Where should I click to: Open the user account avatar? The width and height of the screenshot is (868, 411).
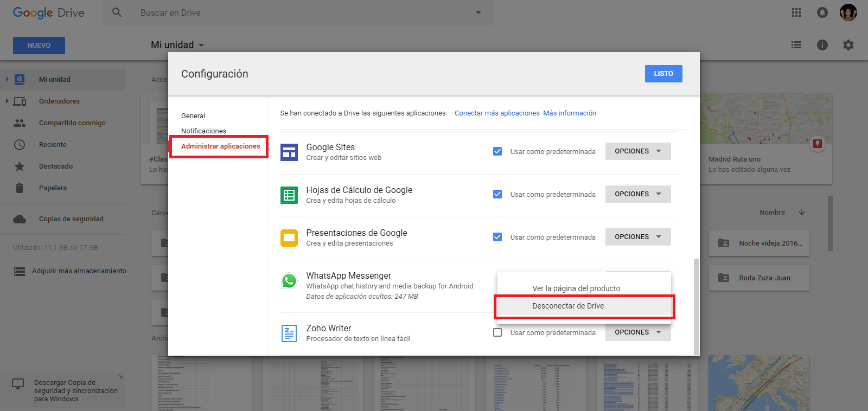click(848, 12)
